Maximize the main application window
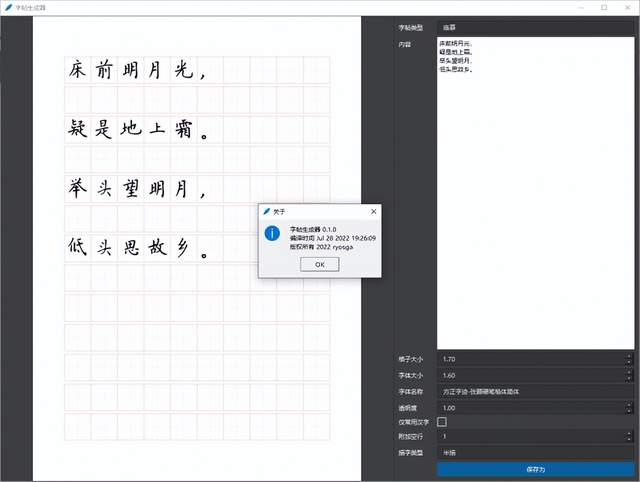This screenshot has height=482, width=640. [x=604, y=7]
